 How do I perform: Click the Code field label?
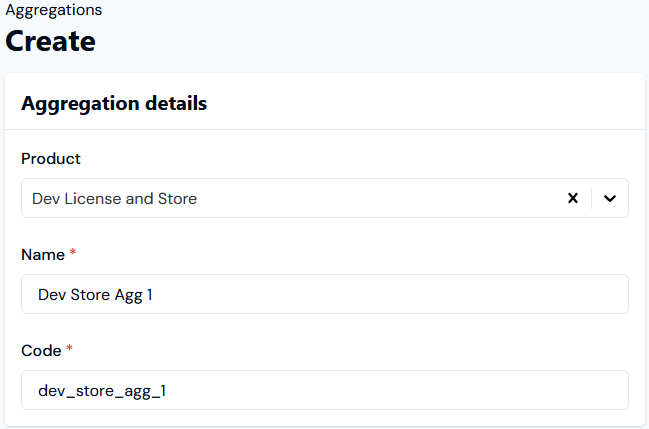coord(41,351)
